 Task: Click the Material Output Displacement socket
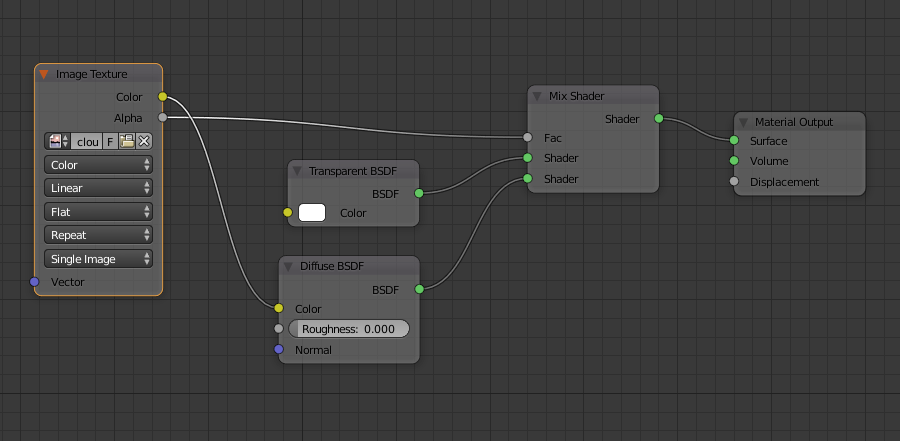coord(734,181)
